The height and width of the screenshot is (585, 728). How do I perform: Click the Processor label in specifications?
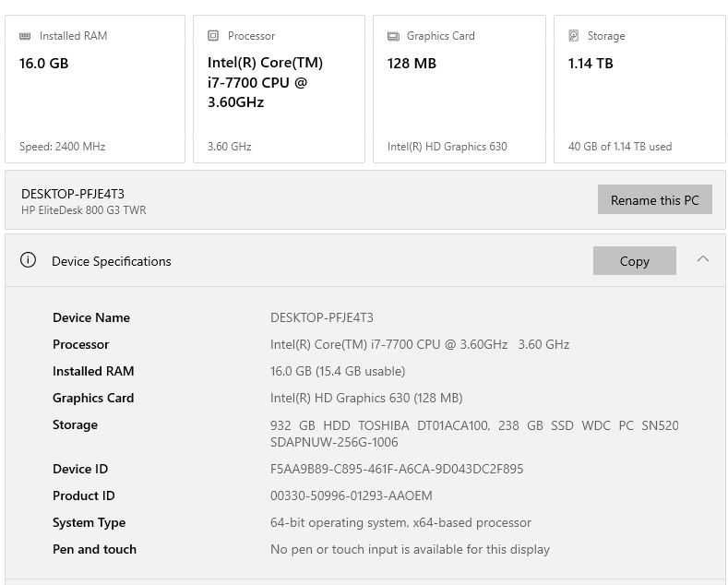coord(81,344)
